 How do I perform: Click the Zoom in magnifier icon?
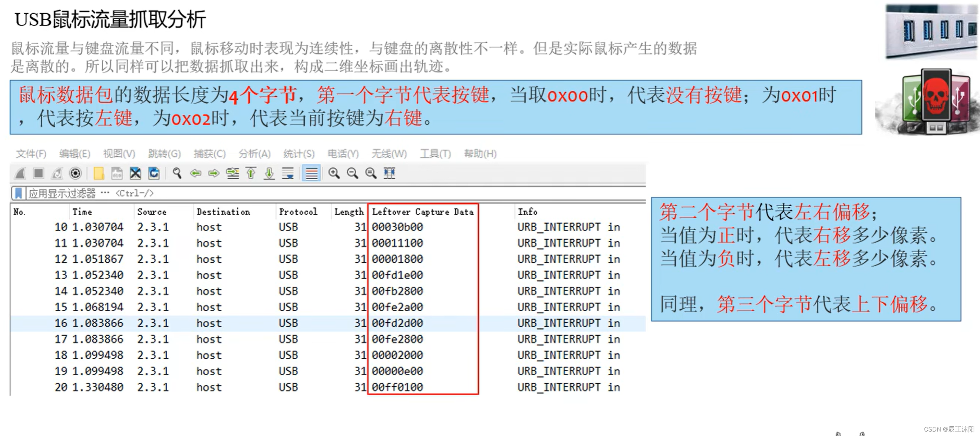tap(334, 173)
